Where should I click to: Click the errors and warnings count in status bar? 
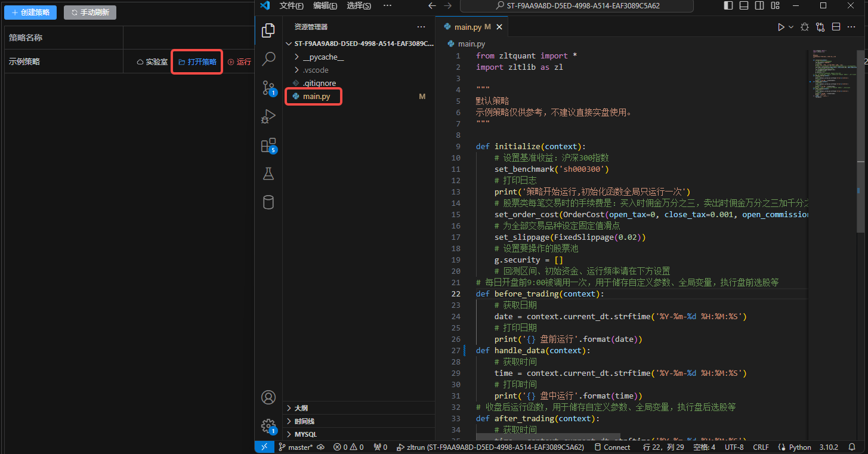coord(349,447)
